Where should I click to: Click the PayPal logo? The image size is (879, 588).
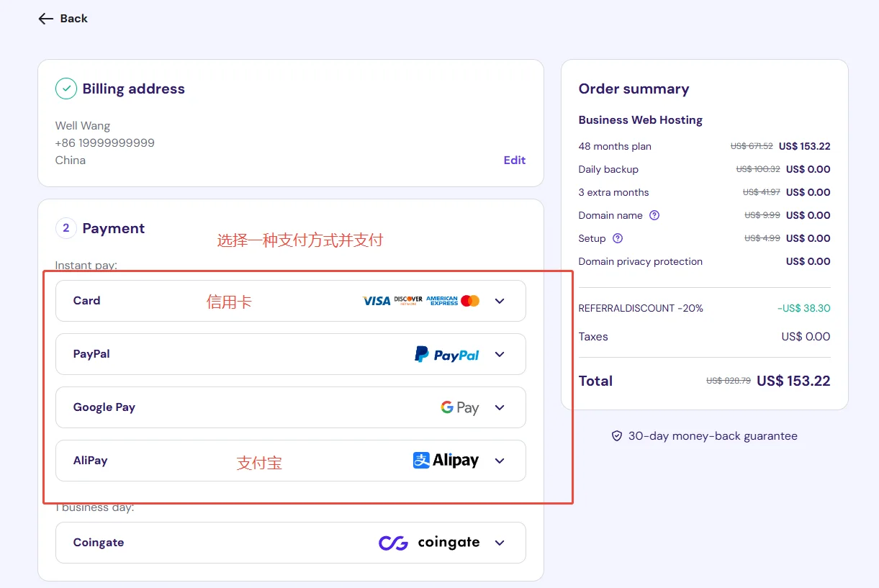[447, 354]
